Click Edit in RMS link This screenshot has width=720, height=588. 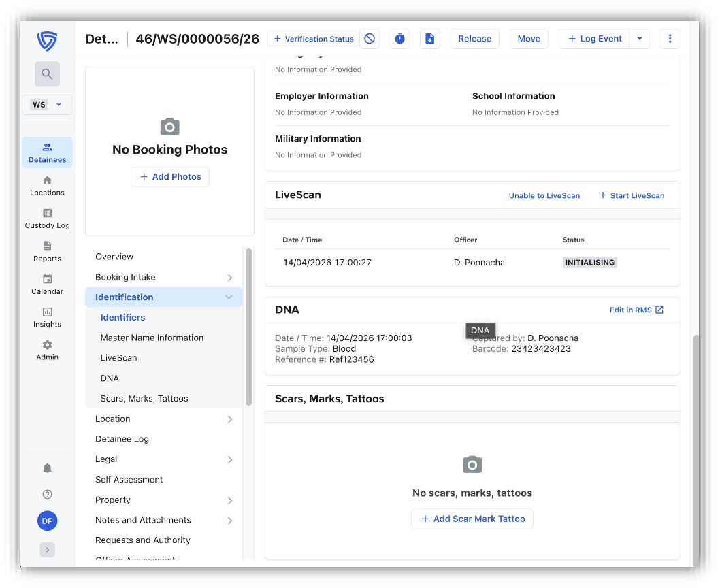636,310
